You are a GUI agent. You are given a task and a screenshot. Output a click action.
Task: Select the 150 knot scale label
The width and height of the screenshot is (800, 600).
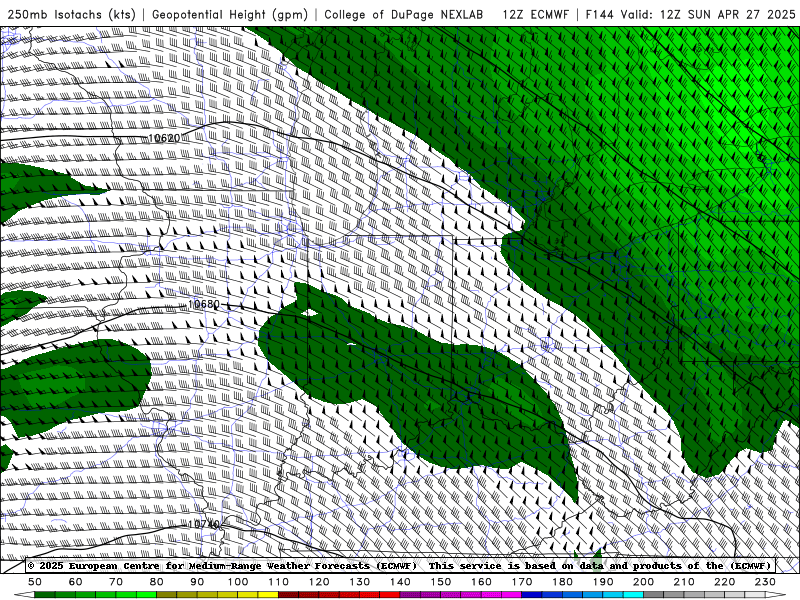[441, 582]
